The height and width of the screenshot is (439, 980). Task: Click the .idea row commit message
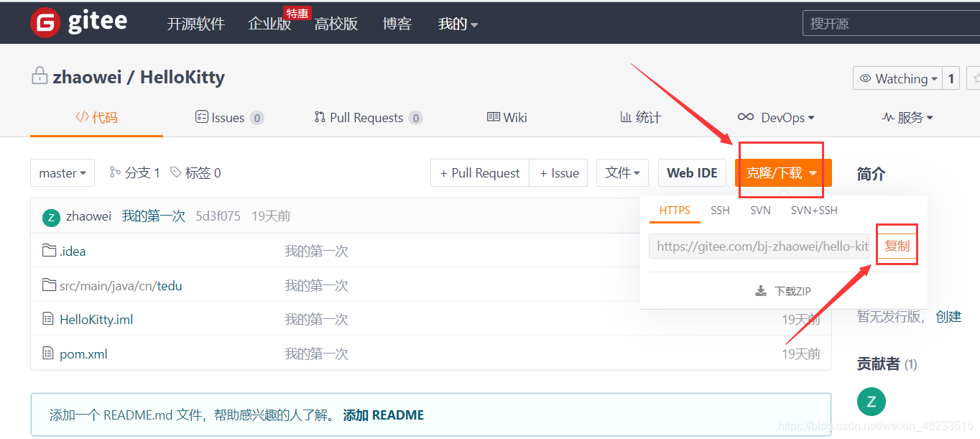(x=316, y=251)
